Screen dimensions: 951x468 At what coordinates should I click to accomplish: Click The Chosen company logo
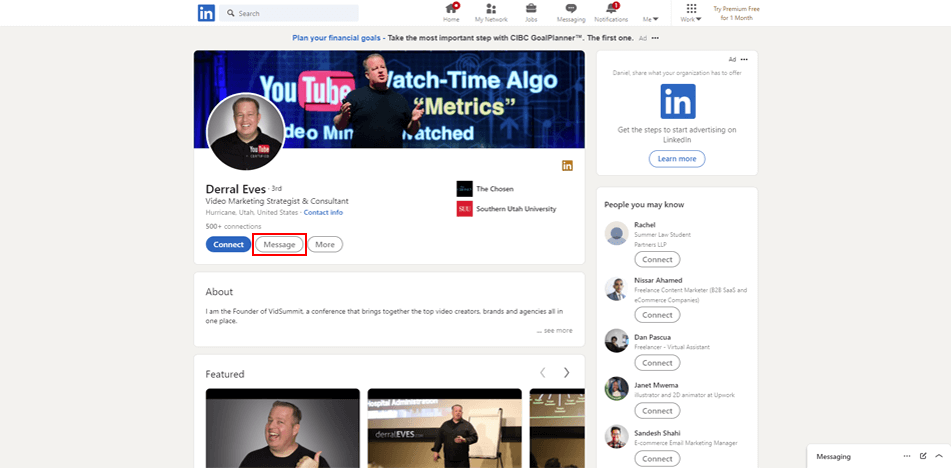465,189
